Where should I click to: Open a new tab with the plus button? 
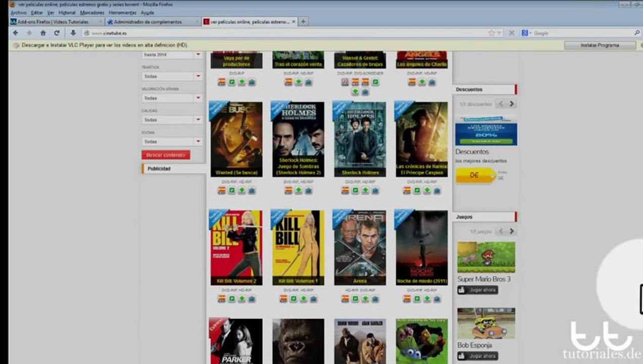(x=303, y=22)
